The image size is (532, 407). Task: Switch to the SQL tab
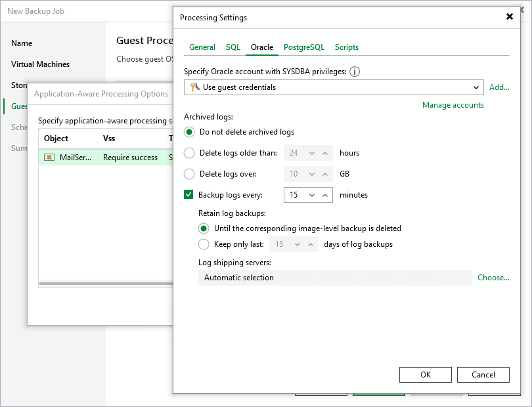pyautogui.click(x=233, y=47)
